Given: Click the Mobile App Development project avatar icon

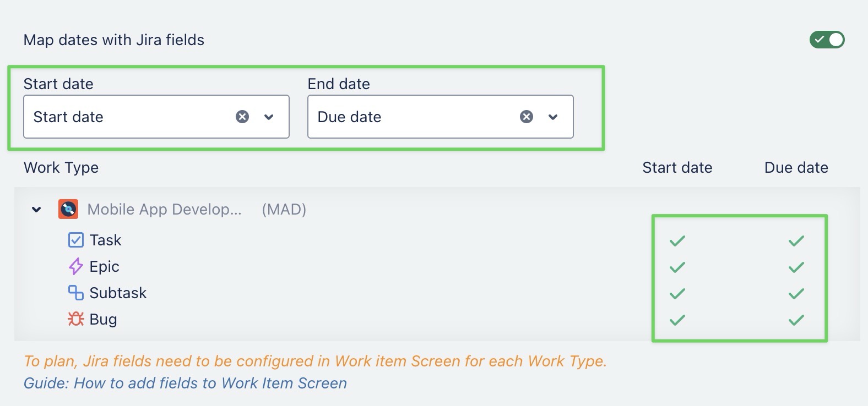Looking at the screenshot, I should pos(68,209).
